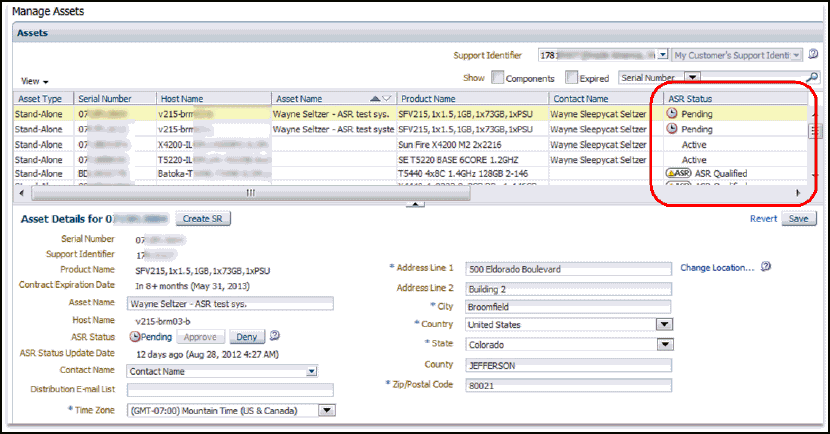Sort Asset Name descending with the down arrow

click(x=387, y=98)
